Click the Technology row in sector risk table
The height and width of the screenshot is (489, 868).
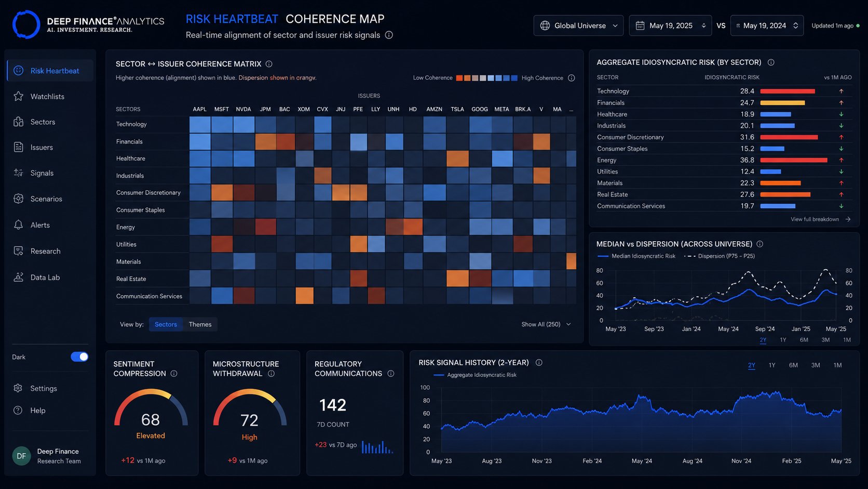(x=724, y=91)
